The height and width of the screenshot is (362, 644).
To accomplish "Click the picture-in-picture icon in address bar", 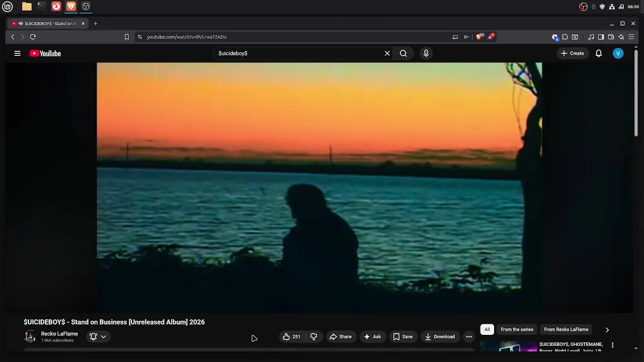I will tap(455, 37).
